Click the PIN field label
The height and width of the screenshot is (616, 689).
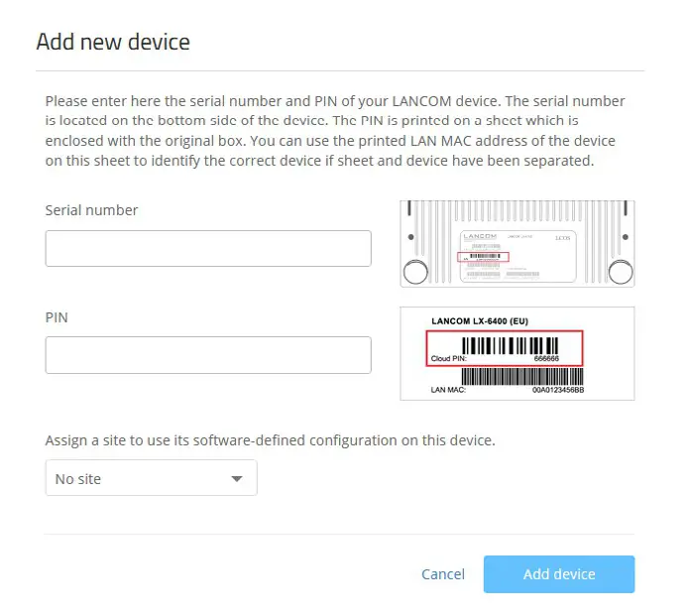click(57, 317)
